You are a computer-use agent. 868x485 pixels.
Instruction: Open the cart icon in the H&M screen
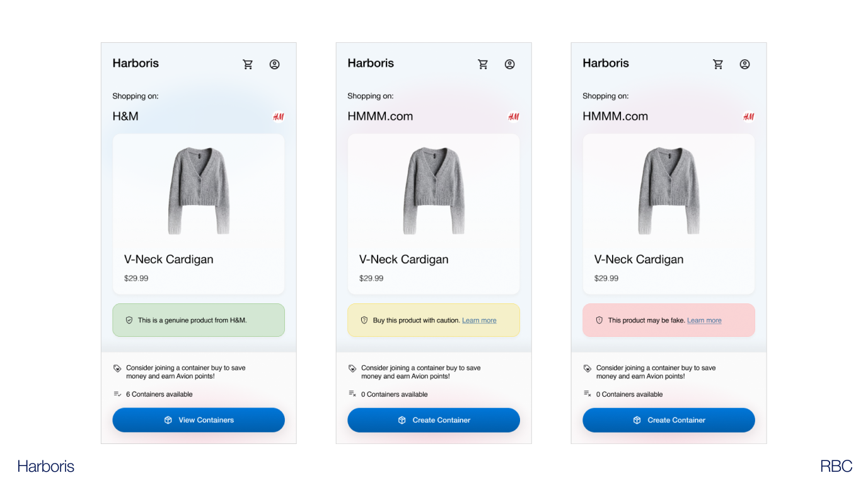(x=248, y=64)
